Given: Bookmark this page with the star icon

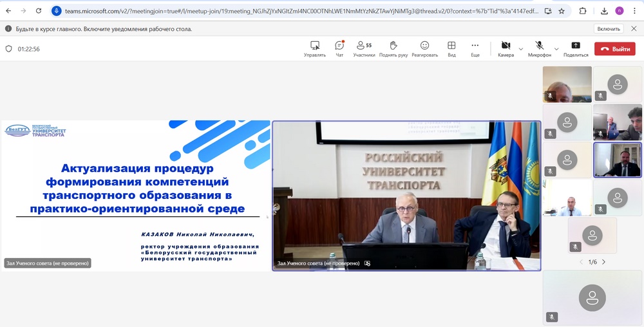Looking at the screenshot, I should point(562,11).
